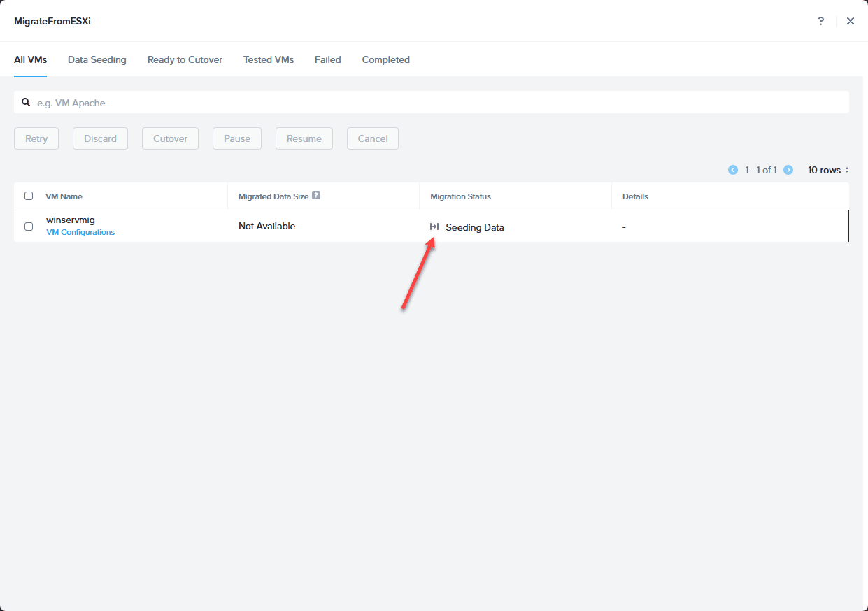Go to next page arrow icon
Viewport: 868px width, 611px height.
[788, 170]
